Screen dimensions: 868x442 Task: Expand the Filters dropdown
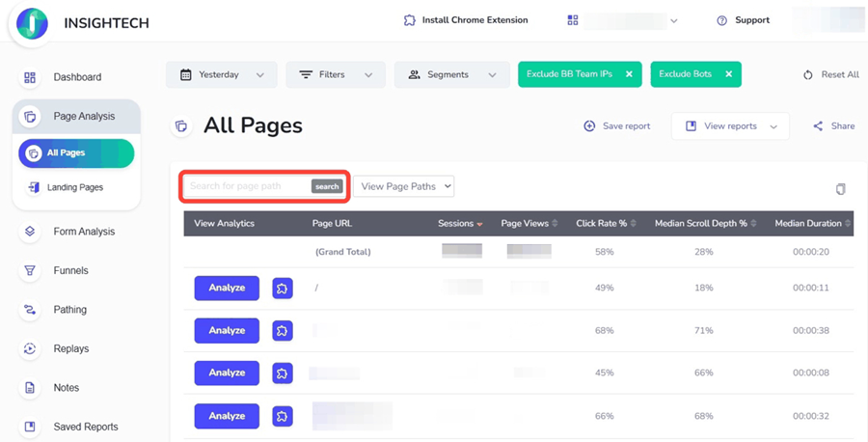point(336,74)
